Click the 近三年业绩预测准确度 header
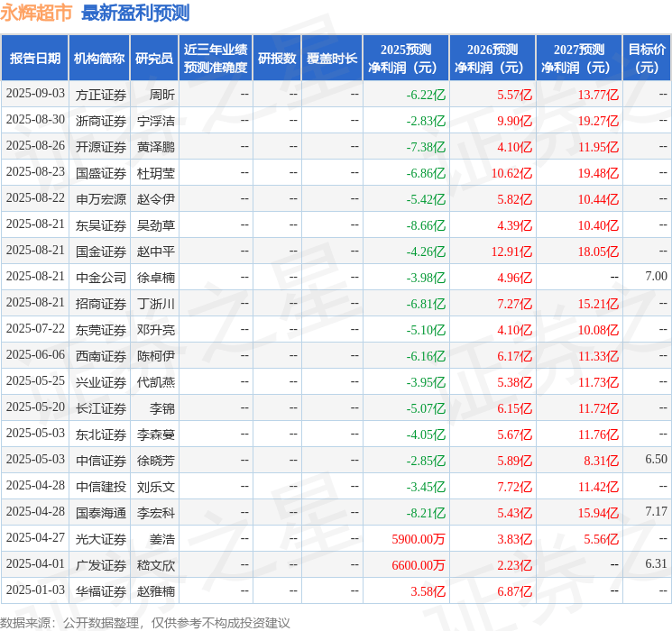This screenshot has width=672, height=631. click(215, 59)
